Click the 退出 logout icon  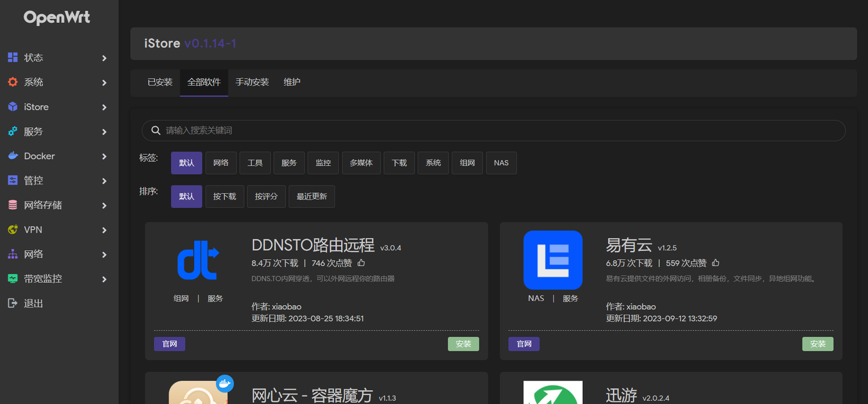pyautogui.click(x=16, y=303)
